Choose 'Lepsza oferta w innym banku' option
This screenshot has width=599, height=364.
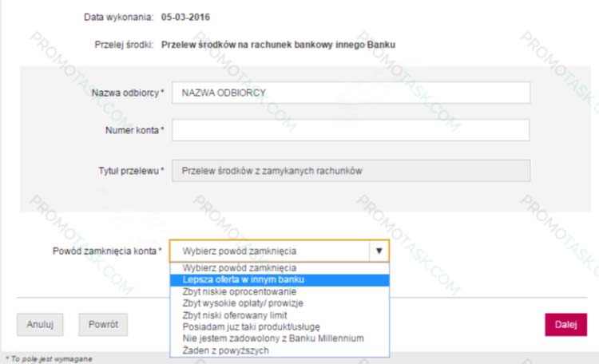(280, 279)
